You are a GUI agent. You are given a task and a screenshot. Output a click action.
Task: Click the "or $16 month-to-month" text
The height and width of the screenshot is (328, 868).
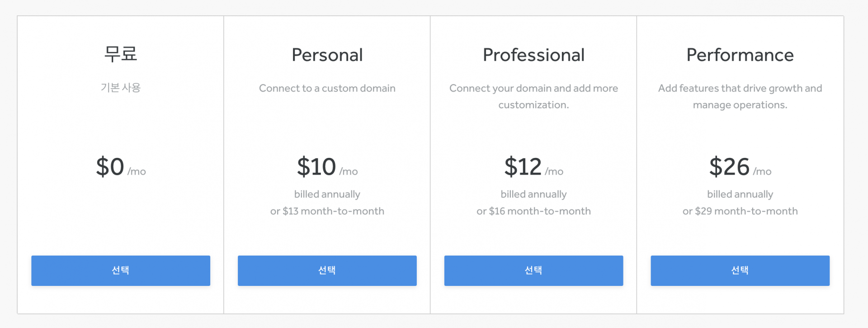click(533, 211)
